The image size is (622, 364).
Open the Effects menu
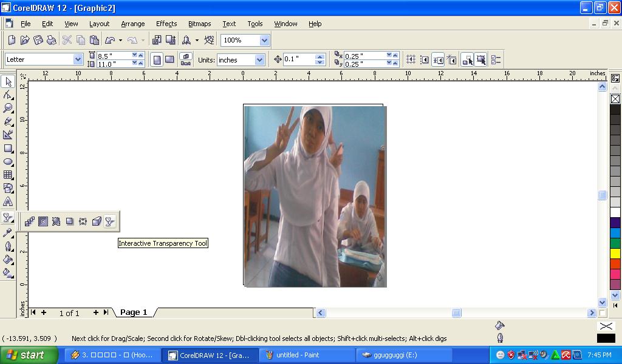click(x=166, y=24)
